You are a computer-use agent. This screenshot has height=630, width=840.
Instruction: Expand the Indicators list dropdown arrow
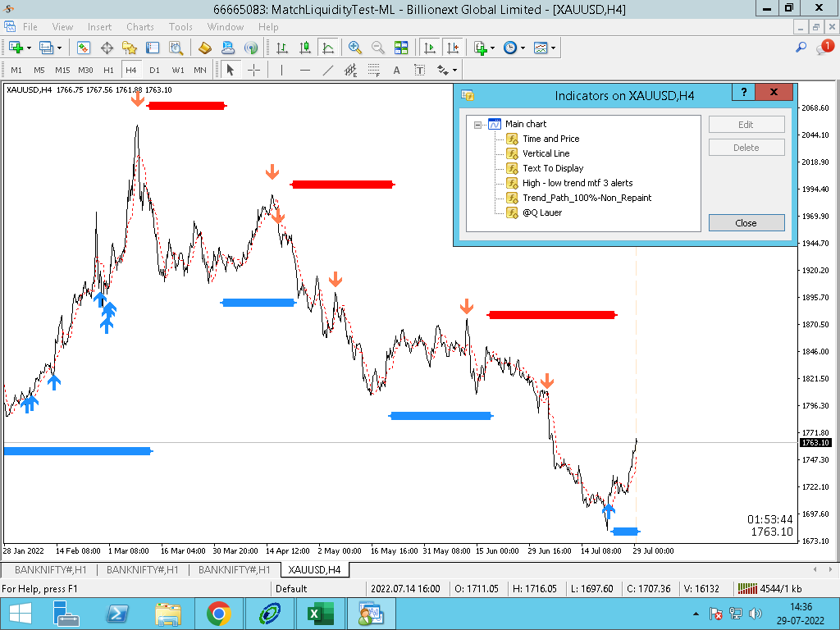click(x=492, y=48)
